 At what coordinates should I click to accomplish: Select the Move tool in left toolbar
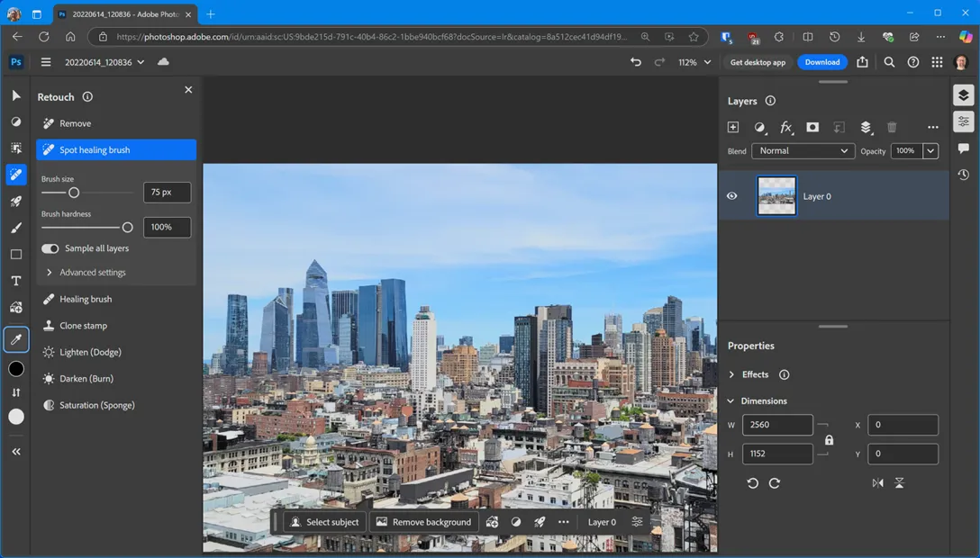click(x=16, y=95)
